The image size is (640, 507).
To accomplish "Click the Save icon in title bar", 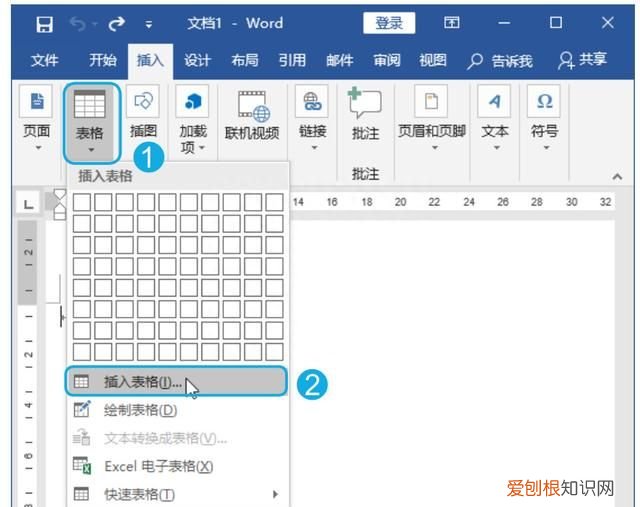I will pyautogui.click(x=44, y=24).
